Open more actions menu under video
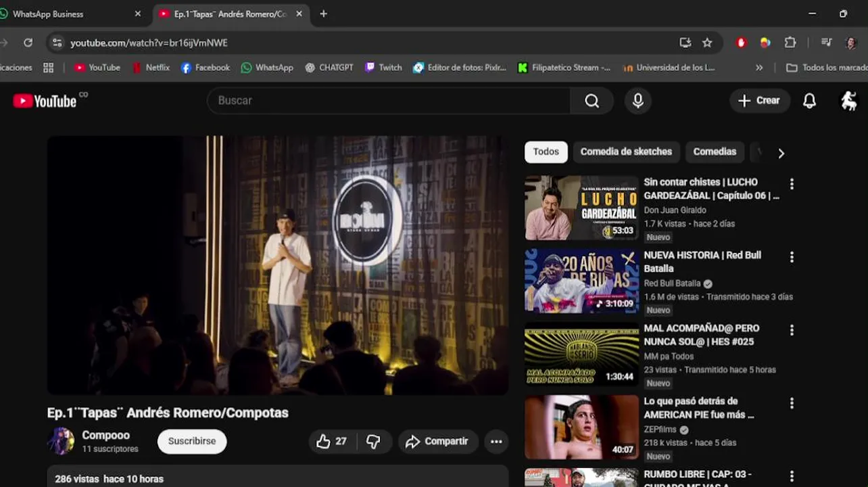 [x=496, y=442]
